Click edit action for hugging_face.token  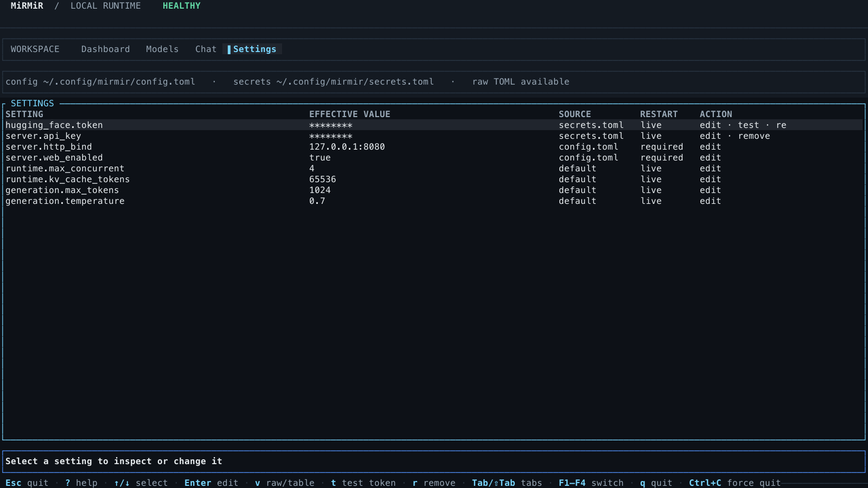click(x=711, y=125)
